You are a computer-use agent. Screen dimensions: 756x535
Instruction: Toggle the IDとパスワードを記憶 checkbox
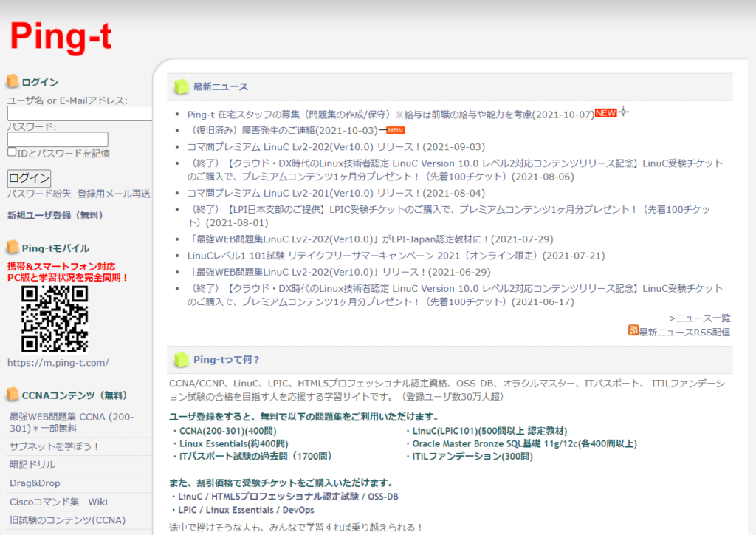point(12,152)
